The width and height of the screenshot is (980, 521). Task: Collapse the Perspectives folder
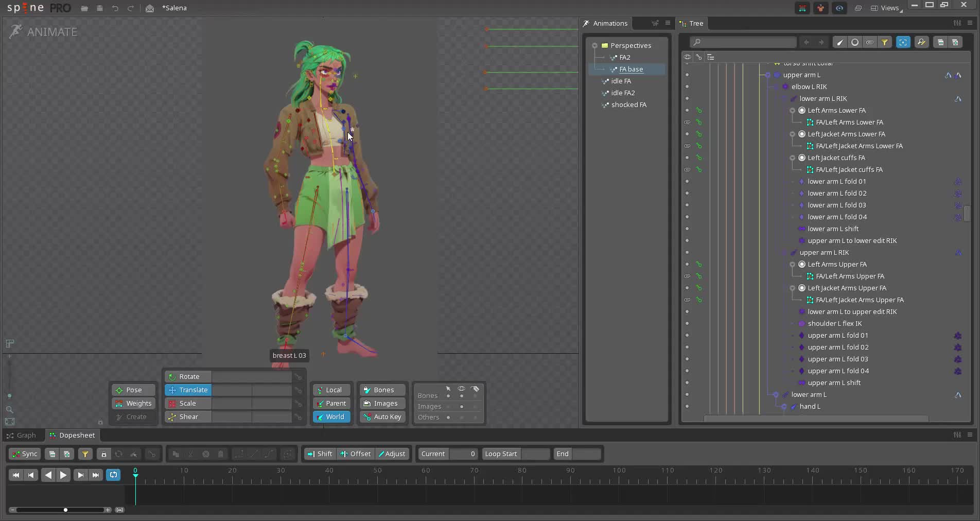(594, 46)
